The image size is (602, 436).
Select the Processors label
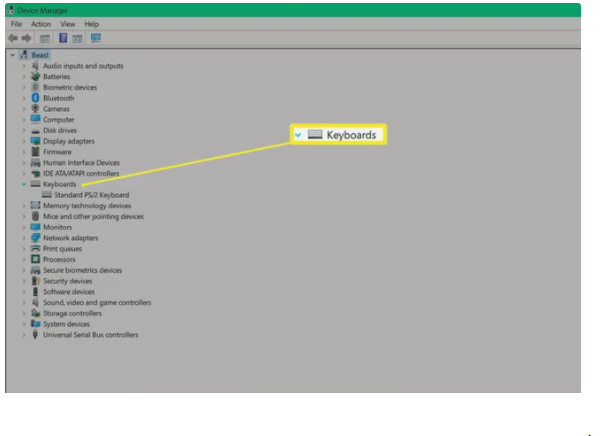(59, 259)
